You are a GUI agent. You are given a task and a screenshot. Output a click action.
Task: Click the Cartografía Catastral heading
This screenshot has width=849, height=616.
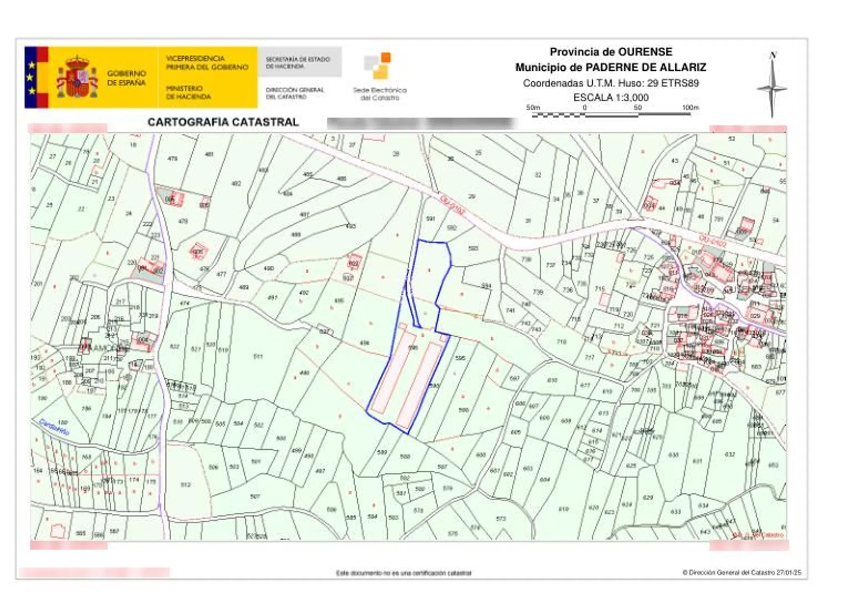(x=223, y=122)
